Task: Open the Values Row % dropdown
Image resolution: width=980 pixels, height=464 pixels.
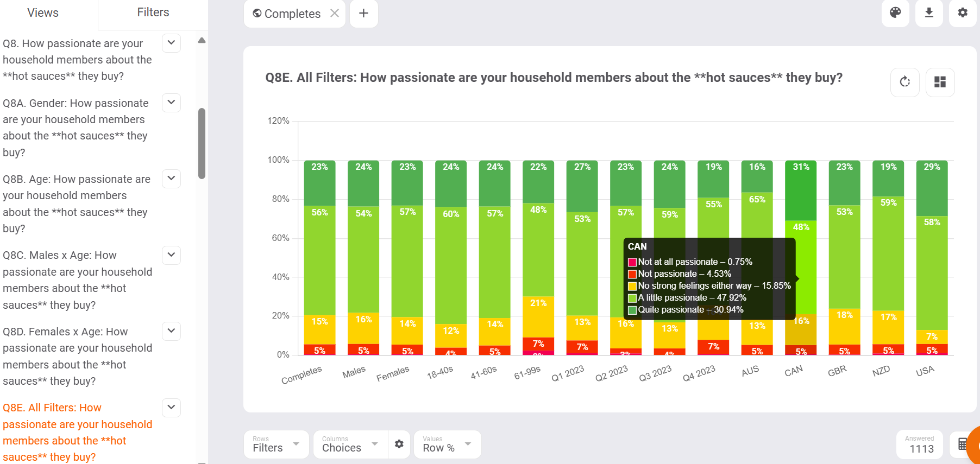Action: tap(448, 444)
